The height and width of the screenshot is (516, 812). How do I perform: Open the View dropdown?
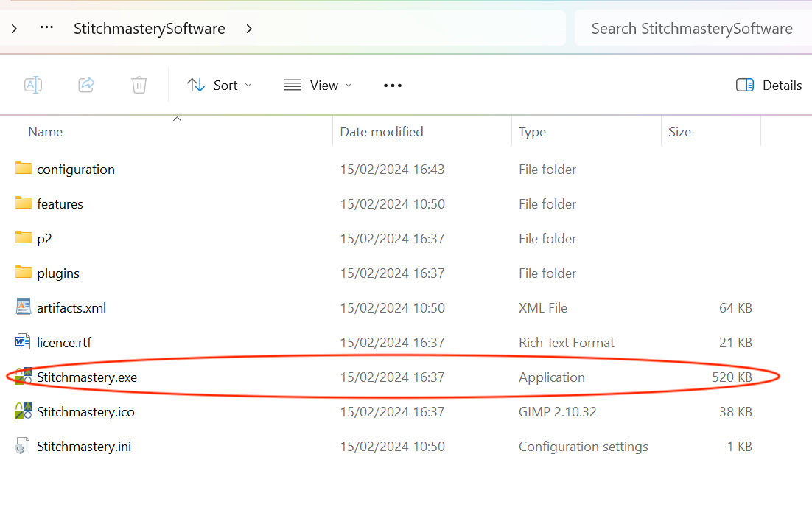[x=318, y=85]
